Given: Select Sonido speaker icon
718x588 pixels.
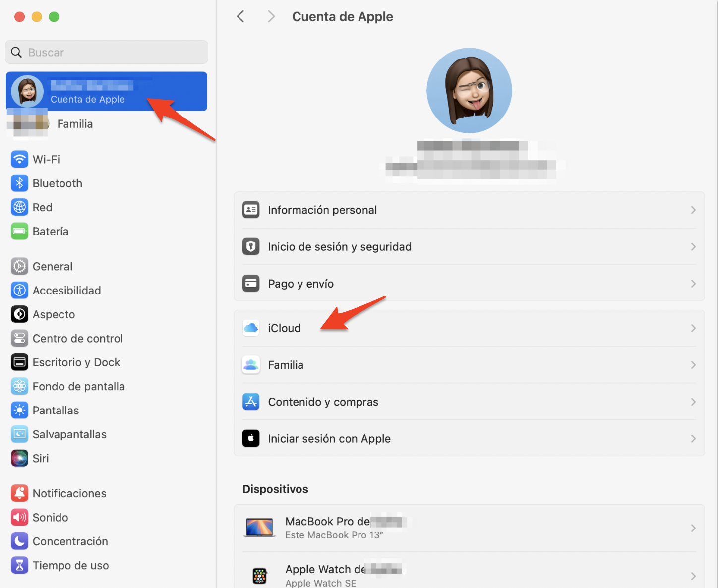Looking at the screenshot, I should coord(19,517).
